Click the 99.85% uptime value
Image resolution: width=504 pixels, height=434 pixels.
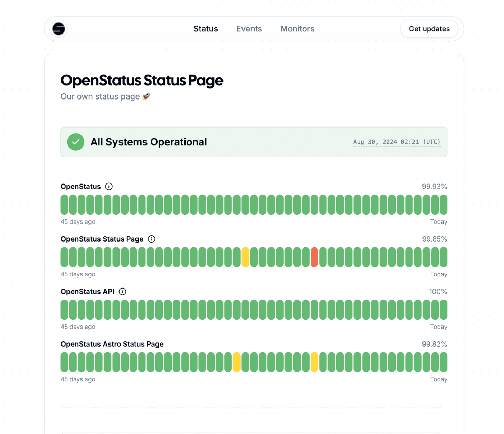coord(435,239)
